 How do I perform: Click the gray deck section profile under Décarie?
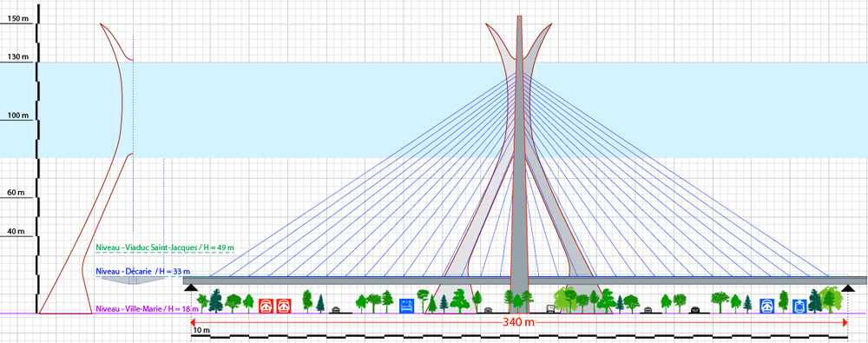[x=133, y=280]
